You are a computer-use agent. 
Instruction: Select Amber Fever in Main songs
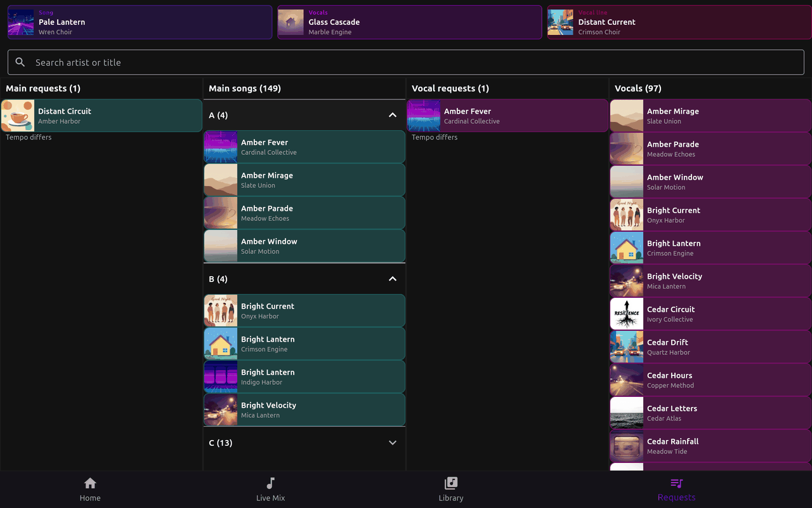304,147
